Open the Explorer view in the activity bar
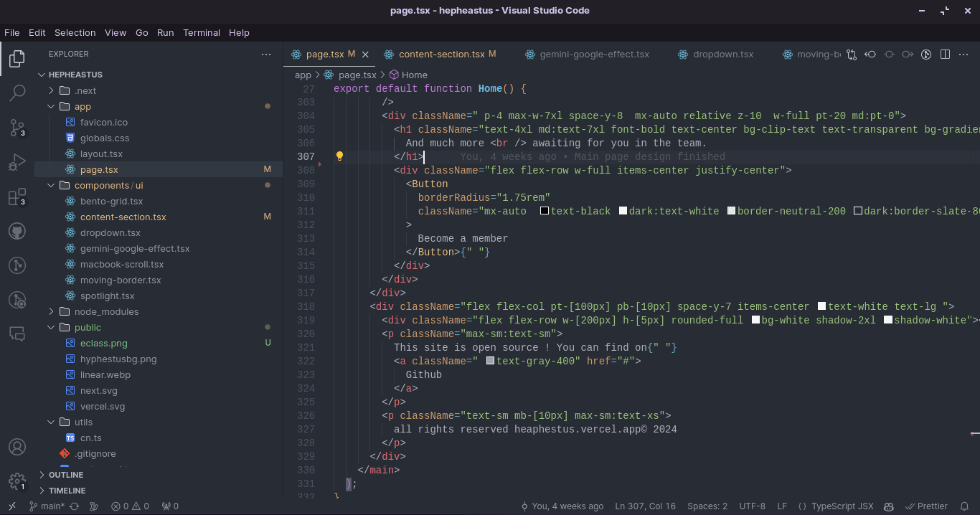 pyautogui.click(x=17, y=58)
